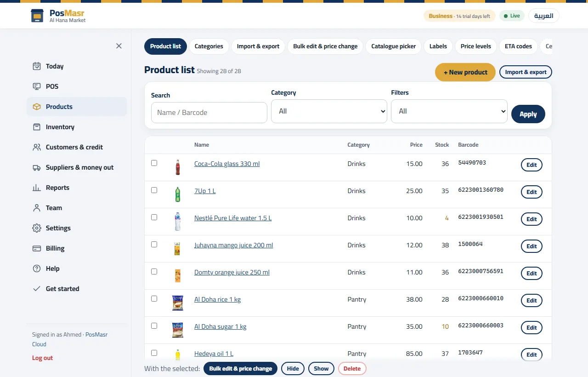Switch to the Categories tab
This screenshot has height=377, width=588.
209,46
